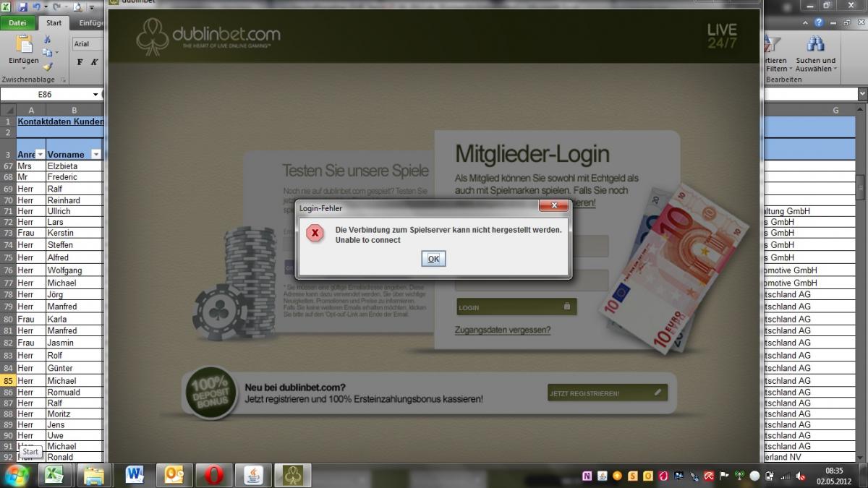Viewport: 868px width, 488px height.
Task: Open Word from the taskbar
Action: [x=135, y=475]
